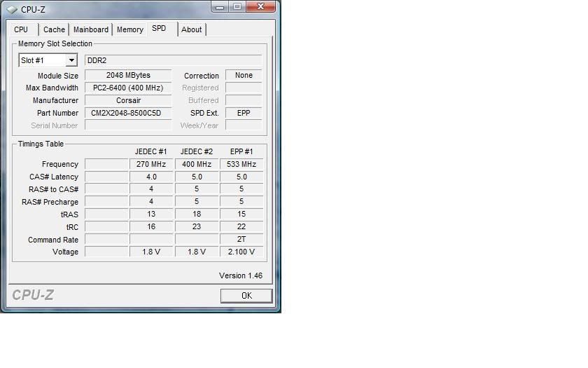Click the Corsair manufacturer field
Screen dimensions: 588x368
click(x=128, y=100)
